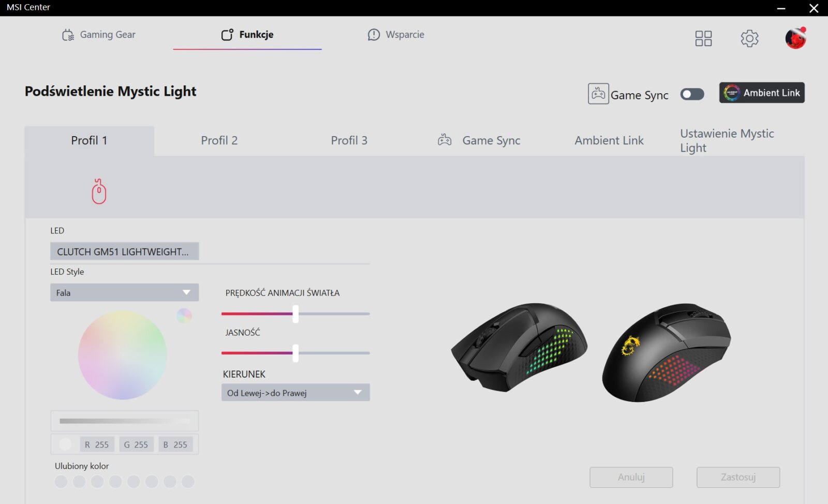This screenshot has width=828, height=504.
Task: Select the first Ulubiony kolor swatch
Action: (61, 482)
